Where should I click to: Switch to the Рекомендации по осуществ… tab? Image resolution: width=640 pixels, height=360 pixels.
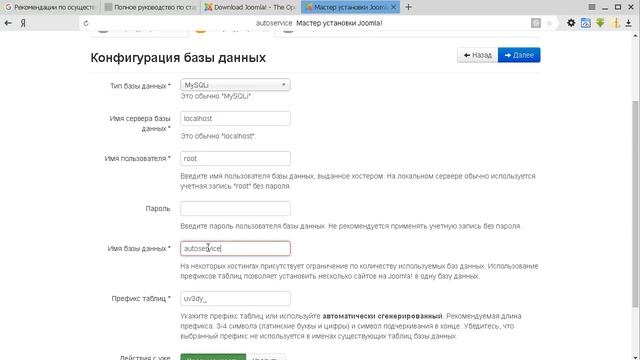click(x=50, y=7)
